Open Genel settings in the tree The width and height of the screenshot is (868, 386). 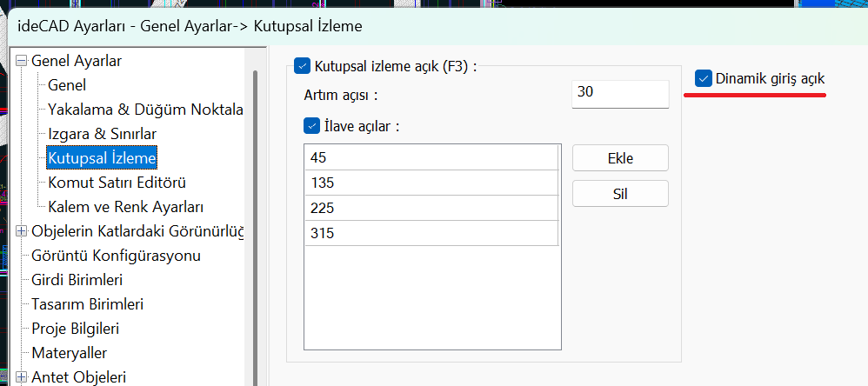click(67, 85)
